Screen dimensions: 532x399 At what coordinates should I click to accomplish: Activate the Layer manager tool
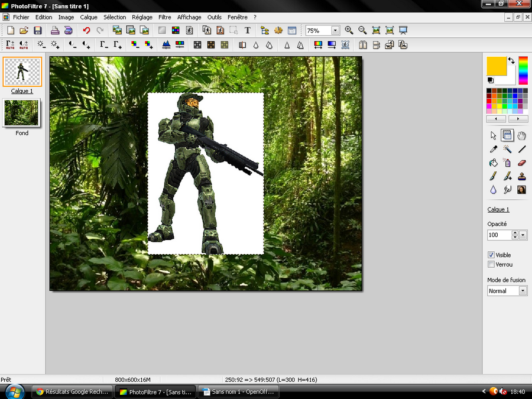tap(507, 135)
